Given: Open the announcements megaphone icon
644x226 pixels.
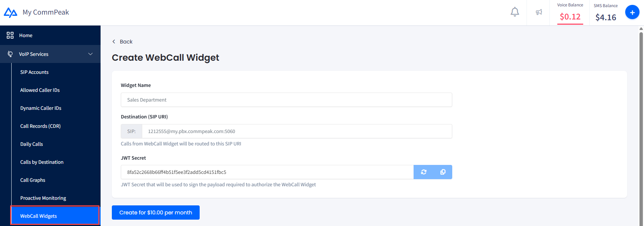Looking at the screenshot, I should 539,12.
